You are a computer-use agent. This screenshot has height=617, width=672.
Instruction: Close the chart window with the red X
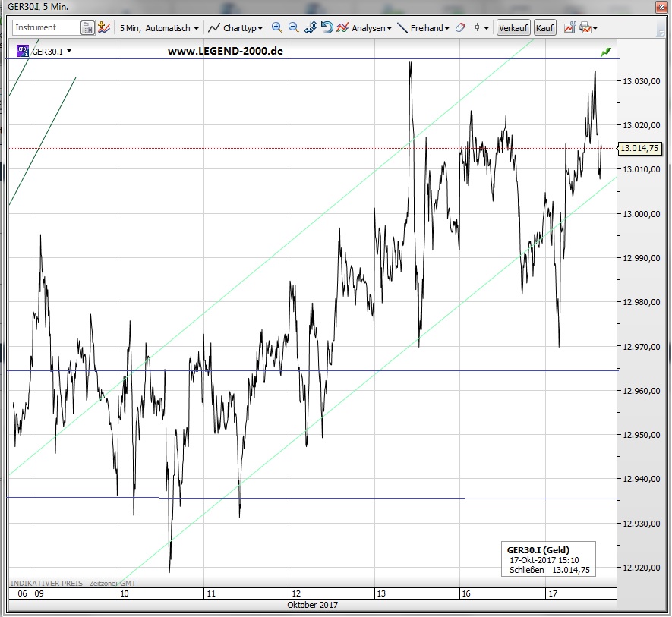[661, 7]
